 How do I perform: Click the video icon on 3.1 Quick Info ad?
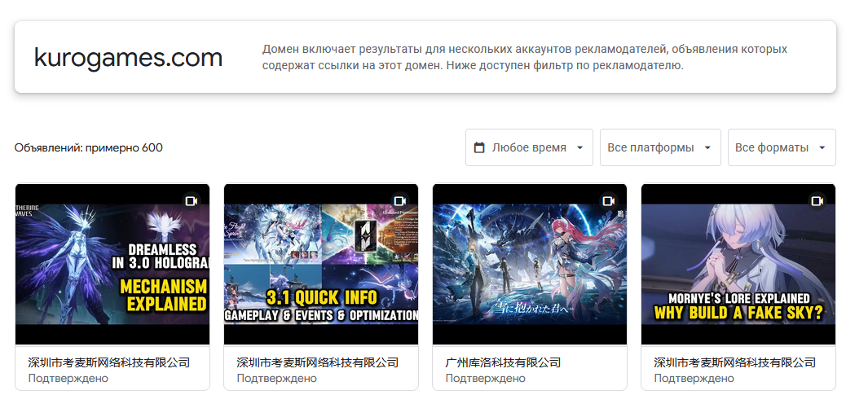click(x=399, y=200)
